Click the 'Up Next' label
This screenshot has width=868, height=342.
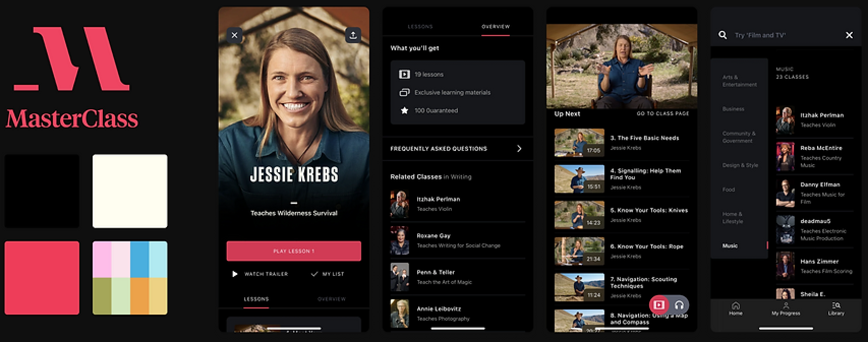click(x=567, y=114)
